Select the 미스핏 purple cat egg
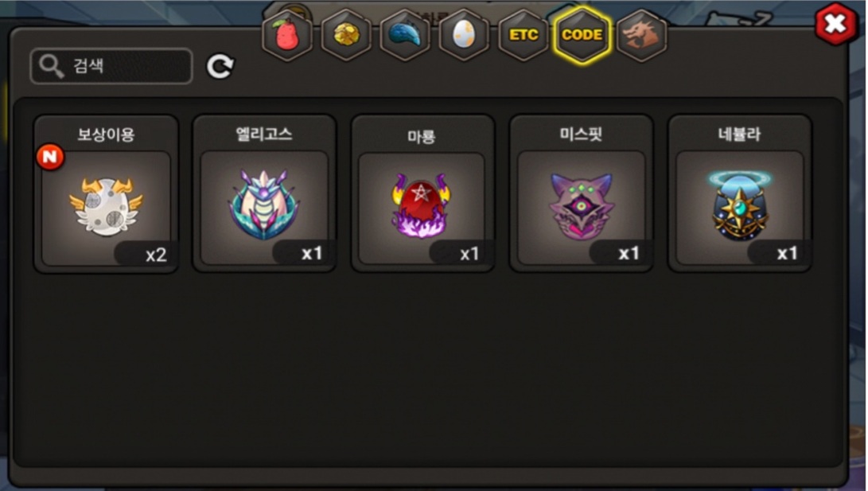868x491 pixels. pyautogui.click(x=582, y=193)
